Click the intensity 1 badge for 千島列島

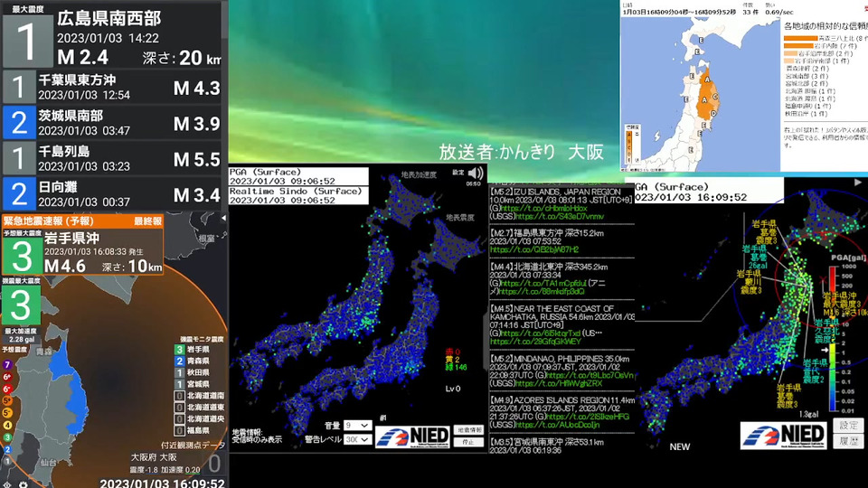click(x=19, y=158)
